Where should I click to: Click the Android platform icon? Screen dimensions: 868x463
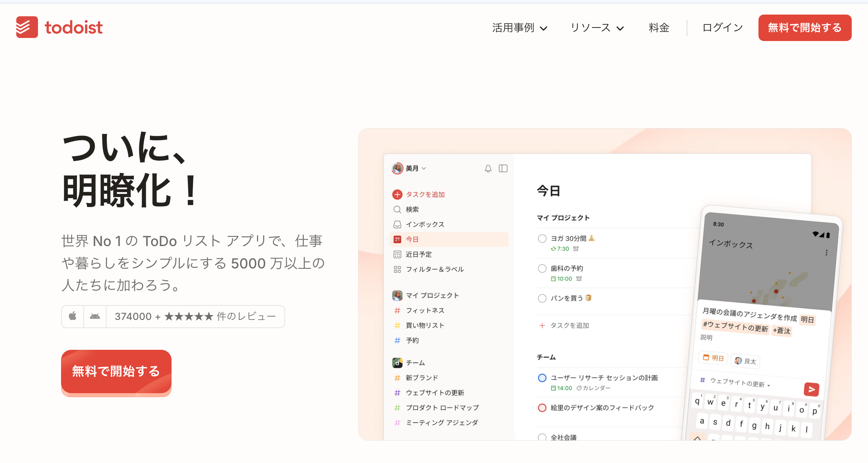point(95,316)
